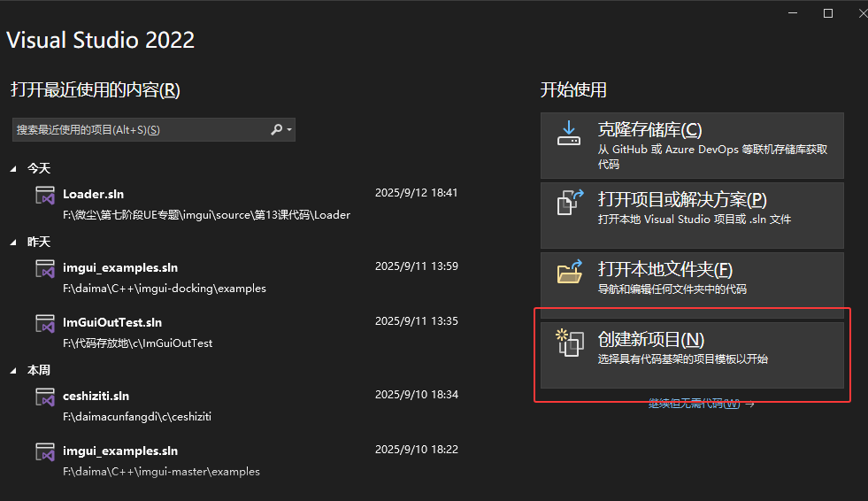Click the magnifier search icon

[276, 129]
